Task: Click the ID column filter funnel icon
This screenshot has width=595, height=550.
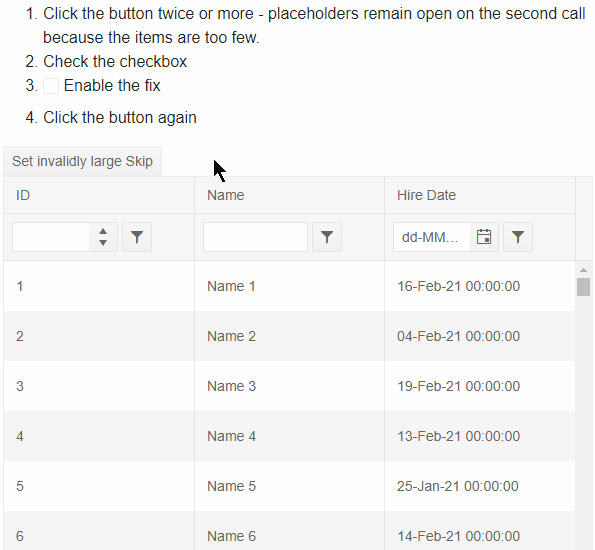Action: pos(137,237)
